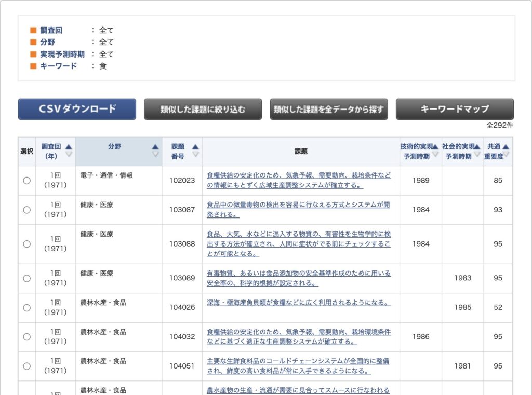Select the radio button for topic 103089
The width and height of the screenshot is (532, 395).
click(26, 278)
